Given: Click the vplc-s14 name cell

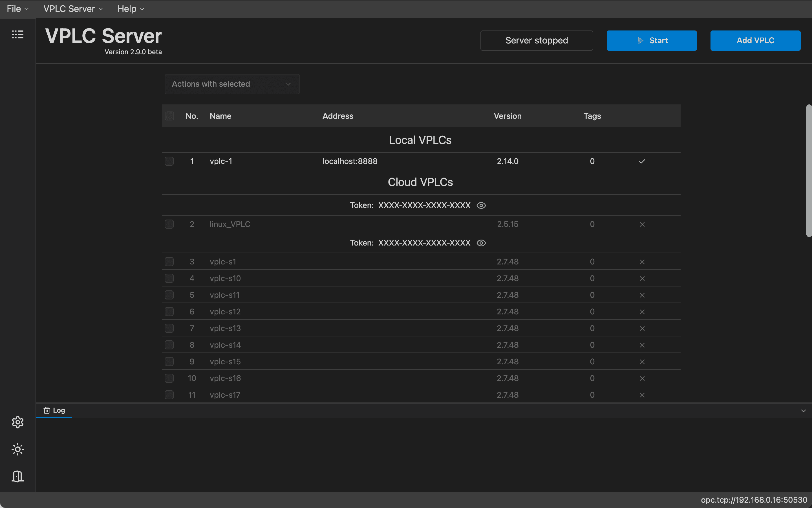Looking at the screenshot, I should (x=225, y=345).
